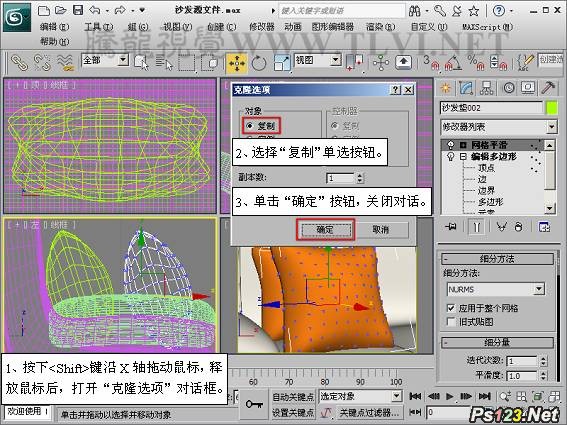
Task: Click the Number of Copies spinner arrows
Action: 359,178
